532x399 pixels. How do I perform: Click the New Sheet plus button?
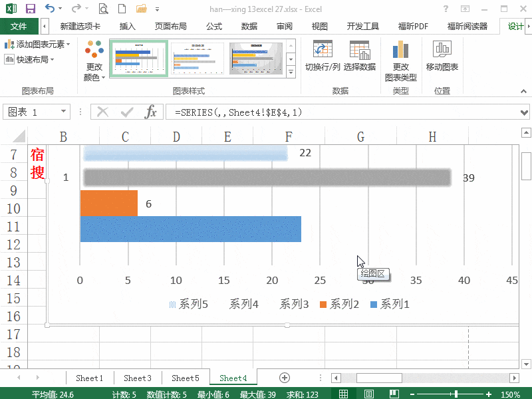284,377
